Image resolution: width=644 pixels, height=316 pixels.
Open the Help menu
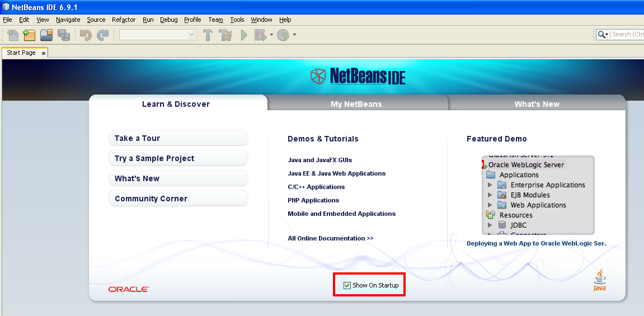tap(285, 20)
